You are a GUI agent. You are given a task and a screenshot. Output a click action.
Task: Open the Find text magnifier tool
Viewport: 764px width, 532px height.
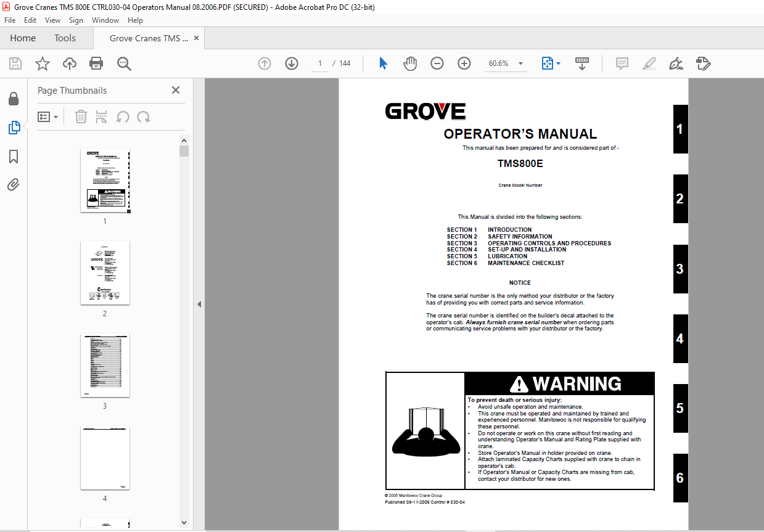tap(124, 63)
